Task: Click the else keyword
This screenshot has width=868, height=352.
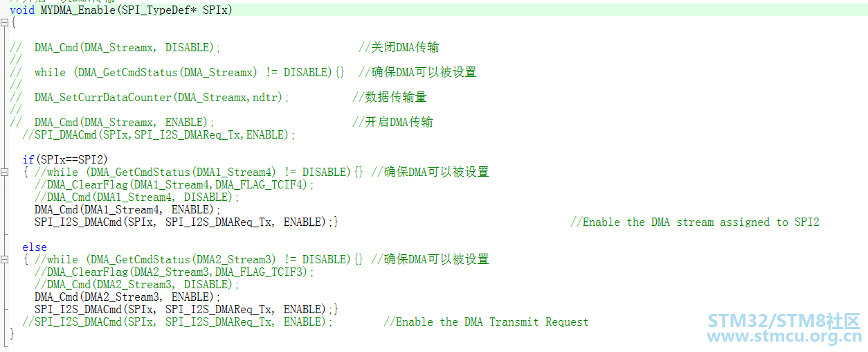Action: [x=35, y=247]
